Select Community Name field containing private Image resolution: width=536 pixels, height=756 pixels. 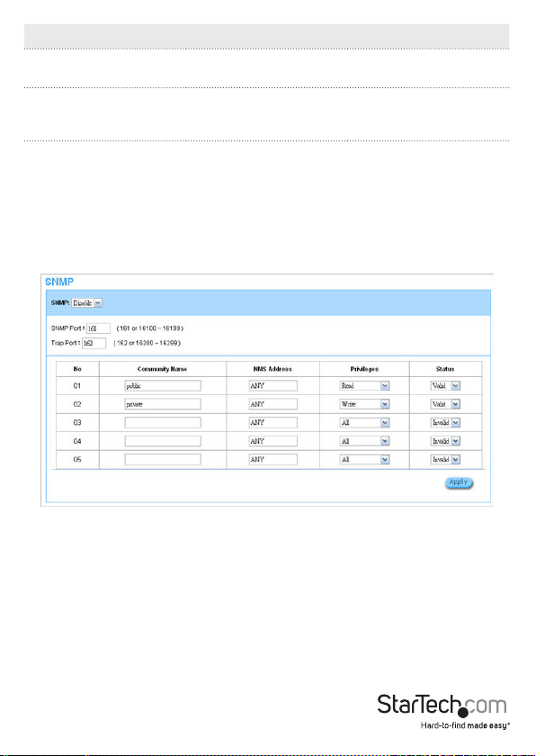[163, 404]
